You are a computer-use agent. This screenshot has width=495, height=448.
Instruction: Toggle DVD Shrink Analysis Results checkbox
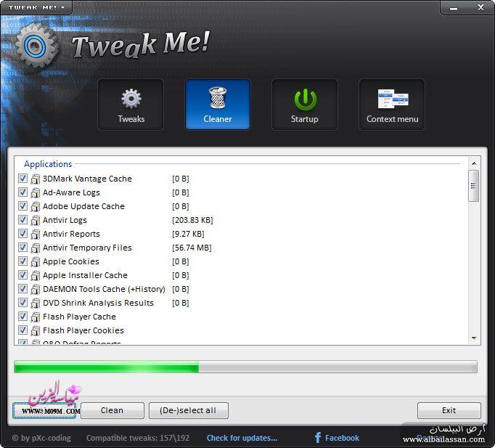(x=22, y=303)
